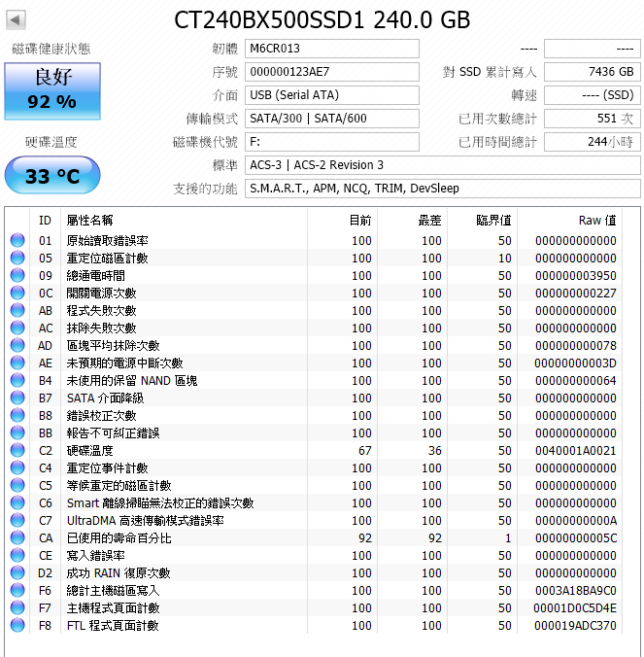644x657 pixels.
Task: Click the 最差 column header
Action: pos(413,220)
